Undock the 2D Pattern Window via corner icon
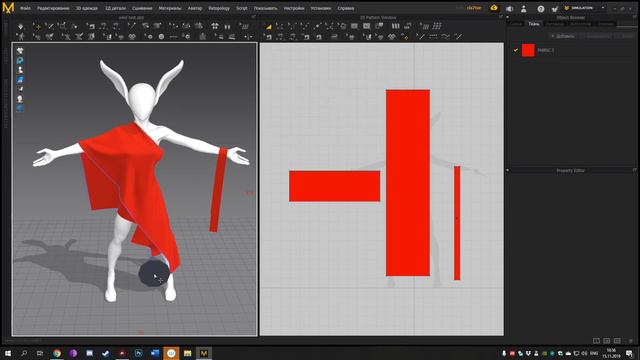The width and height of the screenshot is (640, 360). (501, 17)
